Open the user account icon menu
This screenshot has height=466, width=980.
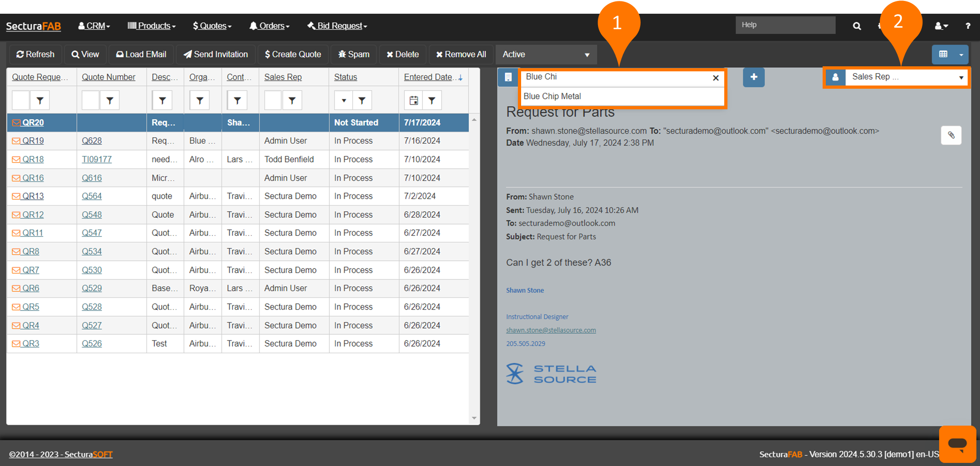pyautogui.click(x=941, y=26)
